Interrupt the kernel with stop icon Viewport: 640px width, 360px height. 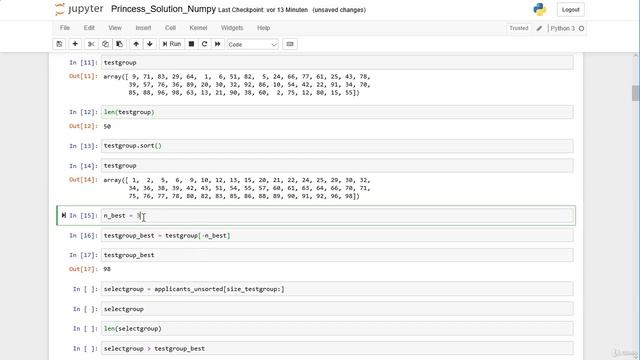tap(191, 44)
